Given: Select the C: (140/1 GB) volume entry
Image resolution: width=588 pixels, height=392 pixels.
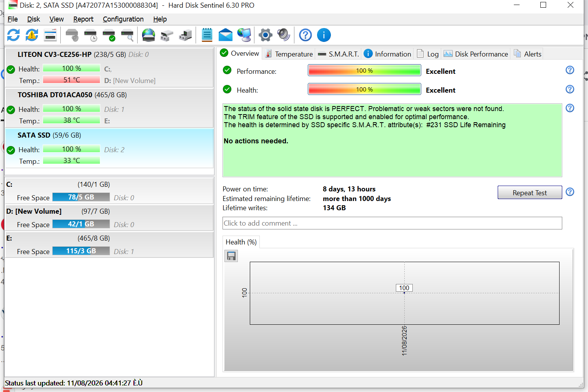Looking at the screenshot, I should click(109, 191).
